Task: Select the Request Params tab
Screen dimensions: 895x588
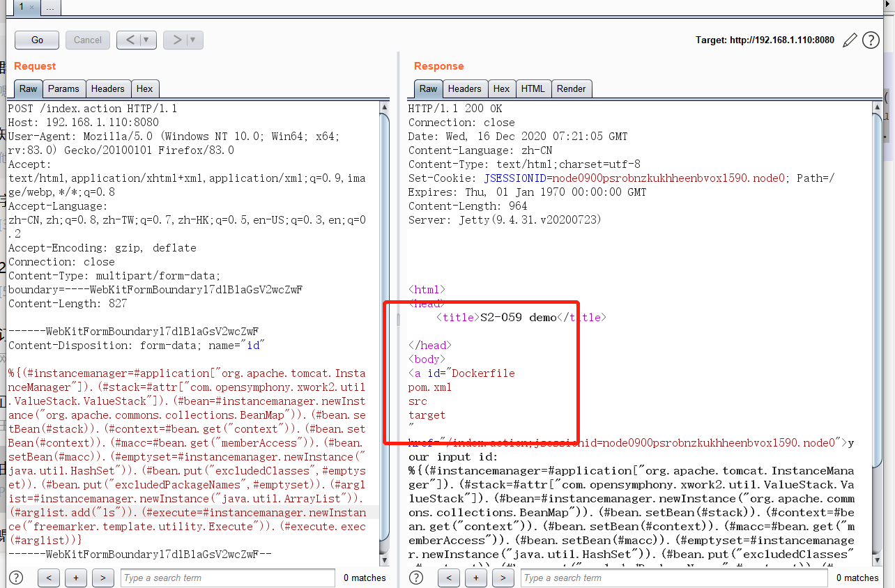Action: [x=63, y=88]
